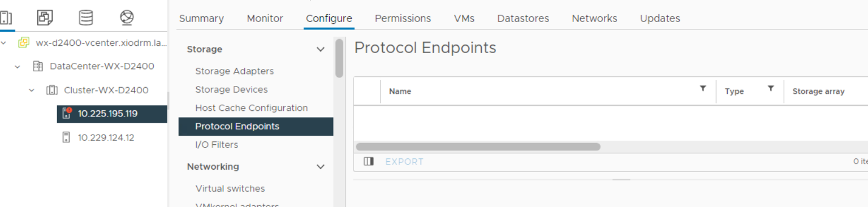Open Networking inventory view icon

point(127,18)
